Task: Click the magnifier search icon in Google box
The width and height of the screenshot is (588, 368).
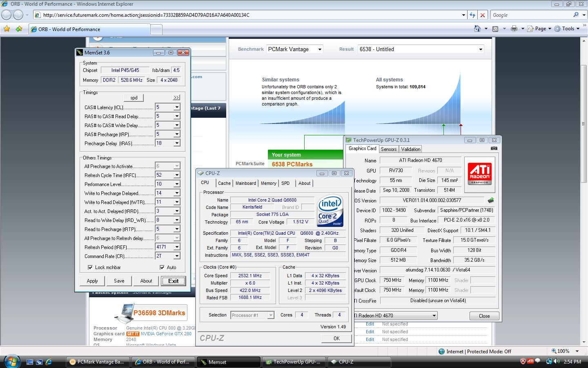Action: (576, 15)
